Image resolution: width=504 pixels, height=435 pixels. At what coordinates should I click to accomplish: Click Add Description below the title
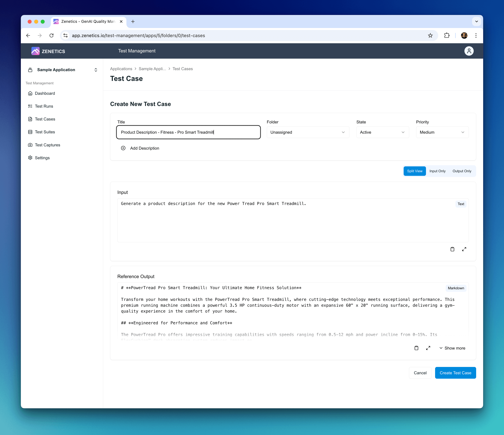click(x=140, y=148)
